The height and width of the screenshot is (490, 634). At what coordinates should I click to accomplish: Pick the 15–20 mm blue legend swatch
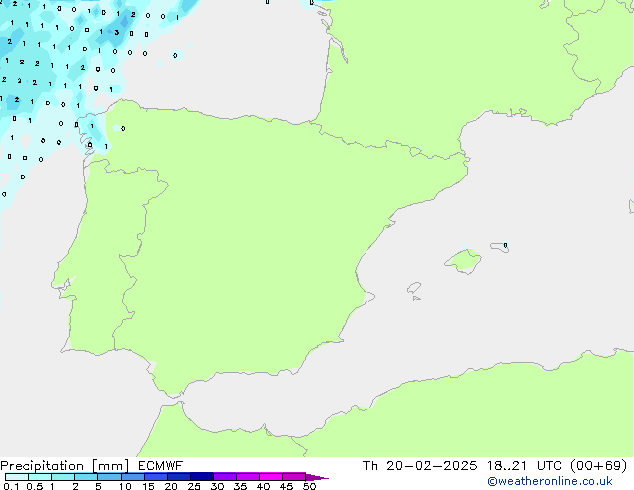coord(156,477)
